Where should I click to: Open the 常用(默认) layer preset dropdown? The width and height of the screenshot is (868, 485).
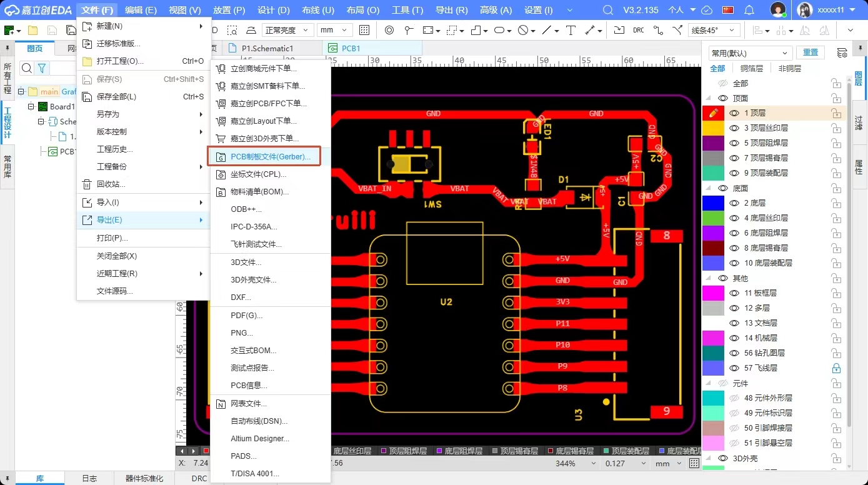(749, 53)
